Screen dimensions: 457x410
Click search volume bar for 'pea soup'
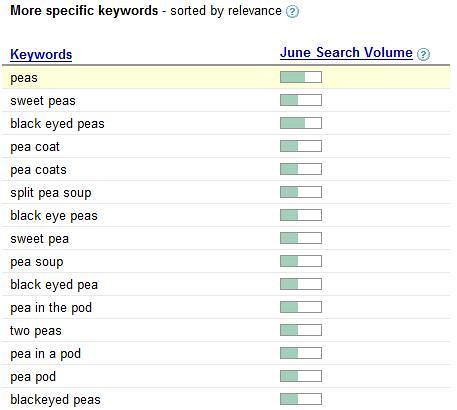[x=301, y=261]
